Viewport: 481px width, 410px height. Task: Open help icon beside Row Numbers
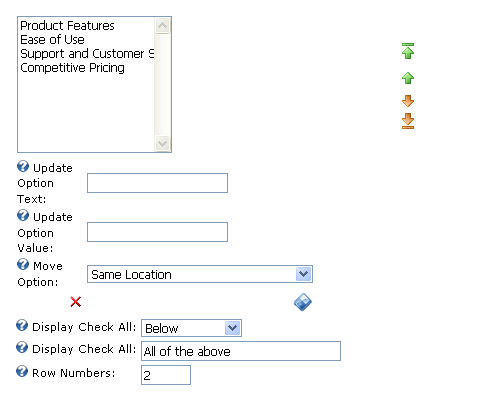tap(22, 371)
